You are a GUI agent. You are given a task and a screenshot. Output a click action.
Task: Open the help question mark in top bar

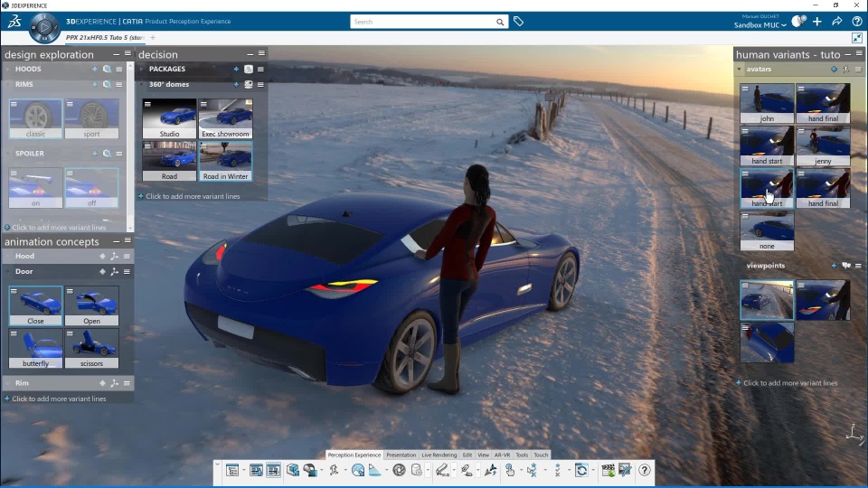point(857,22)
